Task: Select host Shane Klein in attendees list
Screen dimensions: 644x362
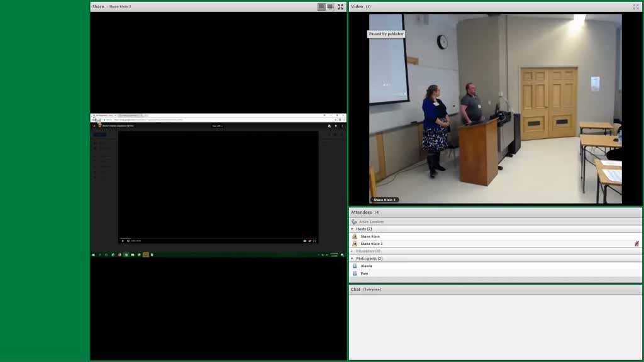Action: point(495,236)
